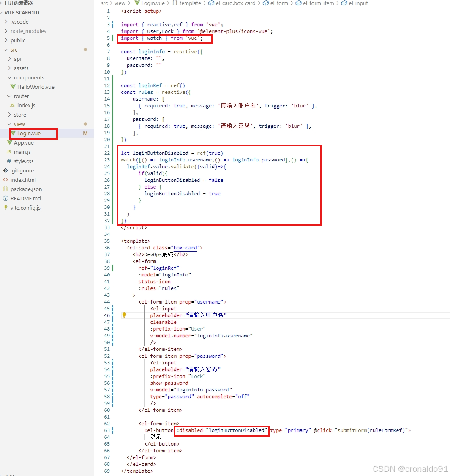Expand the assets folder
Image resolution: width=450 pixels, height=476 pixels.
tap(9, 68)
